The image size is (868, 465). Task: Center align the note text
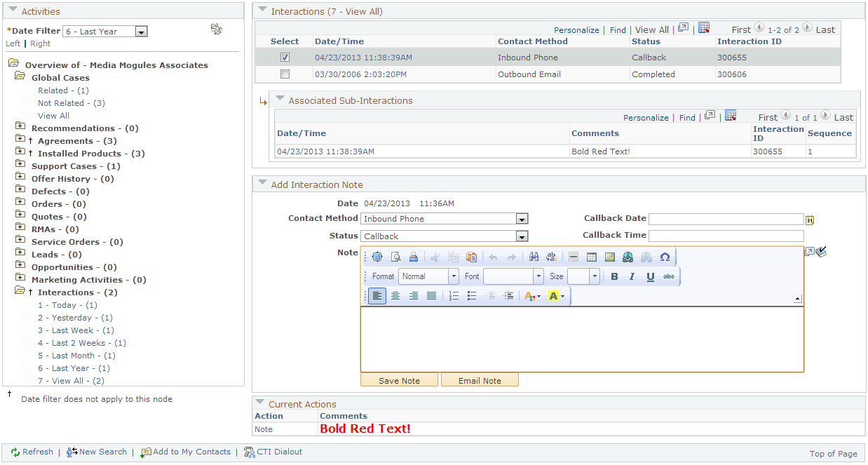(x=395, y=296)
